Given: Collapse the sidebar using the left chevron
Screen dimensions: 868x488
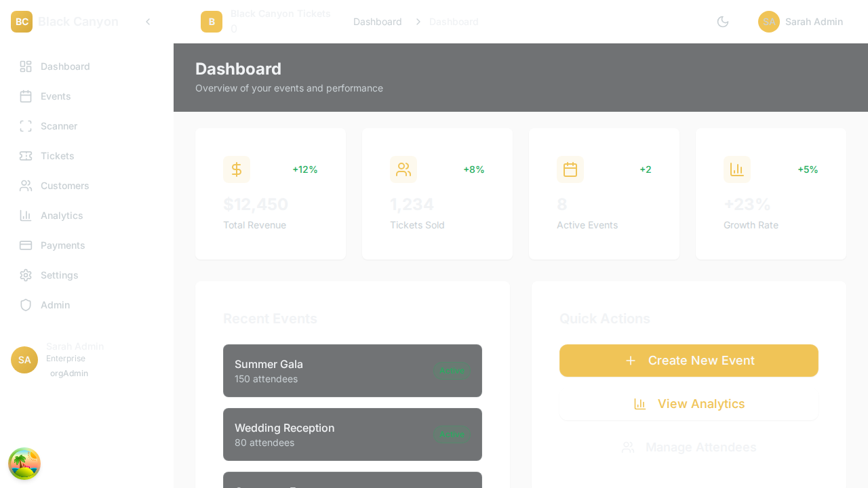Looking at the screenshot, I should point(148,22).
